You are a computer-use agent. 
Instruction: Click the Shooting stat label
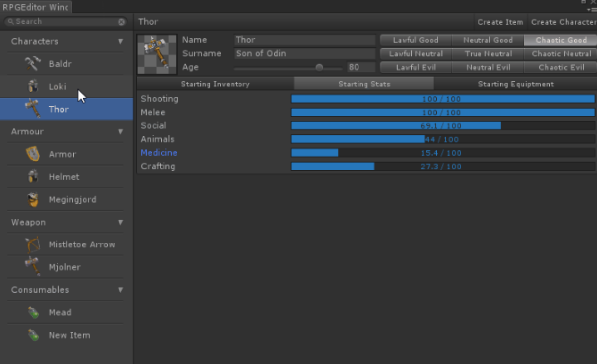(159, 99)
